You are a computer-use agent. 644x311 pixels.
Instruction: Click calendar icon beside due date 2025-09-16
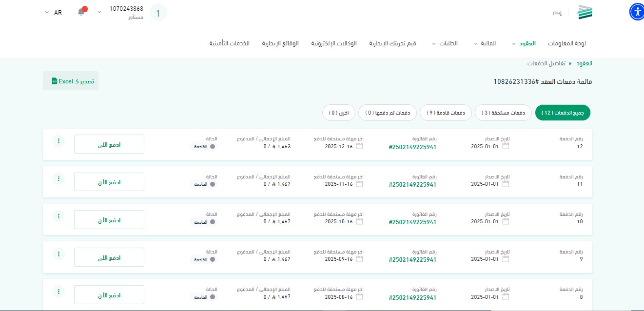[x=359, y=259]
